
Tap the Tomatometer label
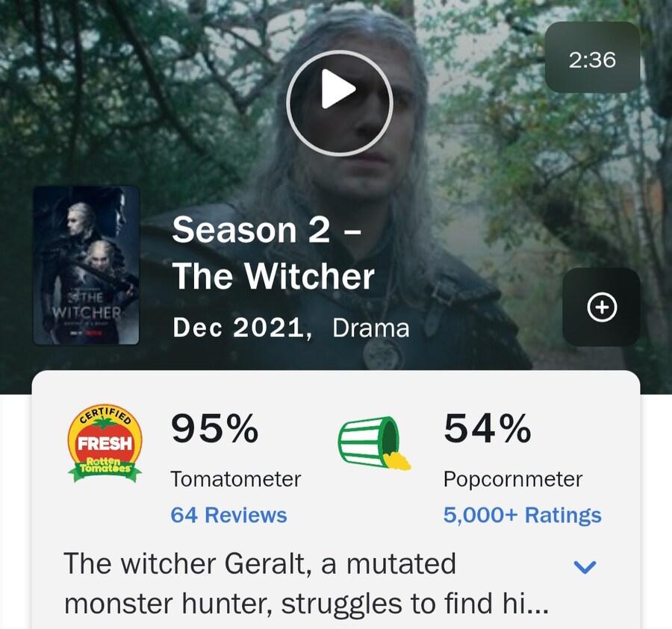236,479
